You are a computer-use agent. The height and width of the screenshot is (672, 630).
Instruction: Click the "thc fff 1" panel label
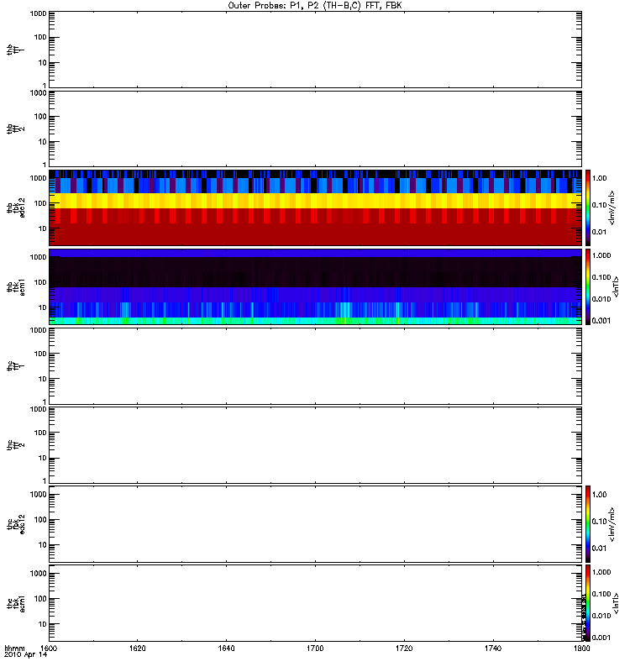tap(15, 366)
